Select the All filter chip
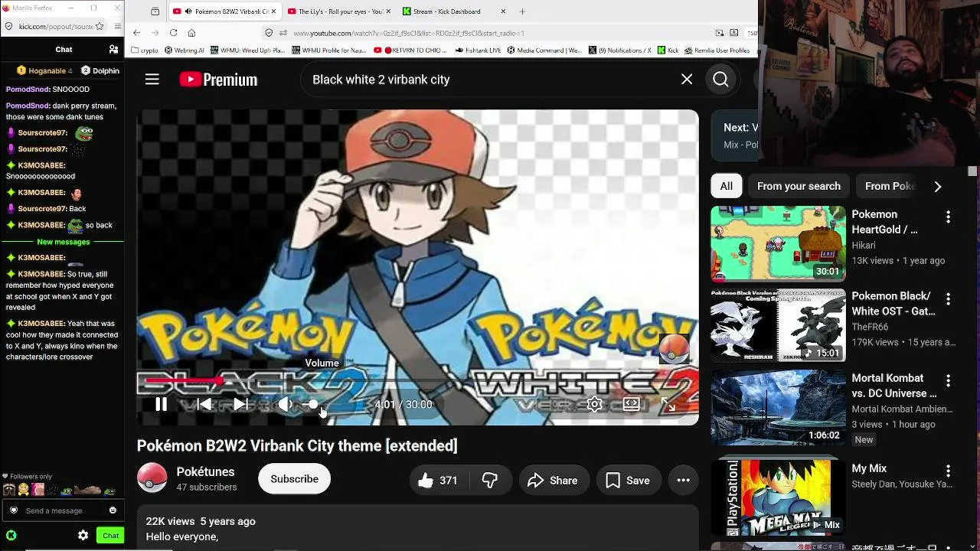 (726, 186)
